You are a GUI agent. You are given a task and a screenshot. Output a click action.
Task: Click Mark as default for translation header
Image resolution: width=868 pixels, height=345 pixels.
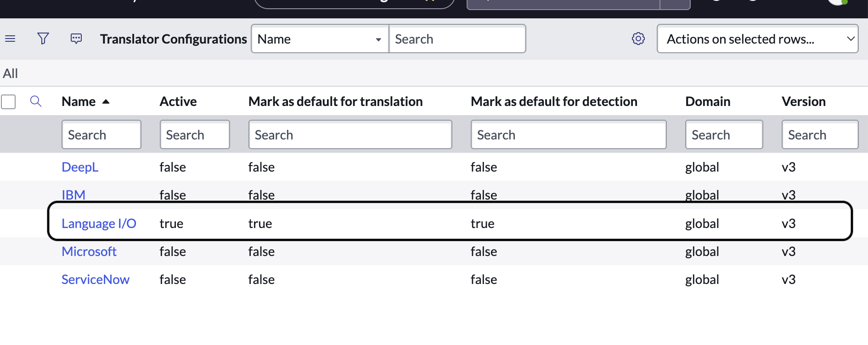pos(335,102)
